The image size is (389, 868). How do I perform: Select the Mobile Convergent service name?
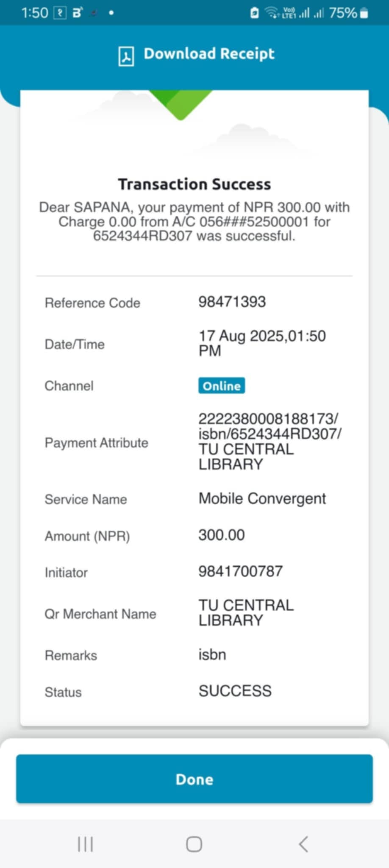(x=262, y=498)
